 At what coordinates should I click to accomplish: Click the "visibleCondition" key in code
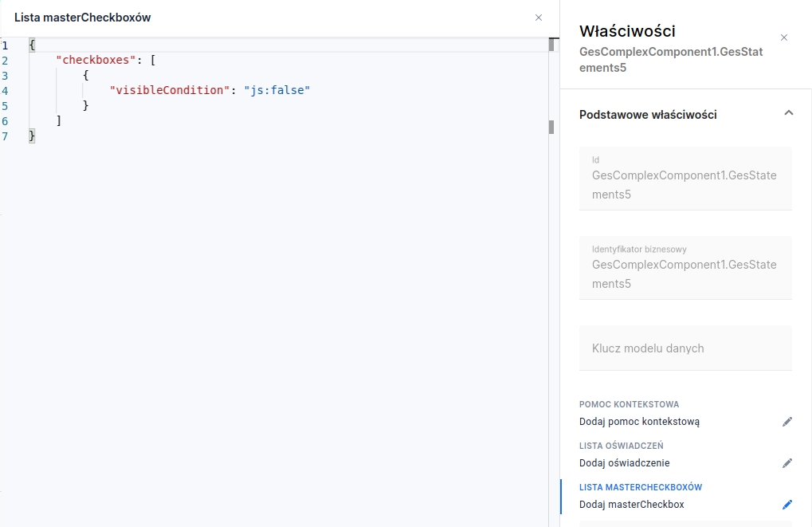click(171, 90)
